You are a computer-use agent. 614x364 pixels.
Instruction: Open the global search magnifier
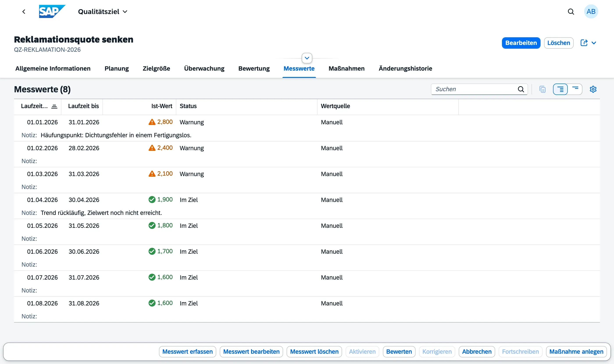[x=571, y=12]
